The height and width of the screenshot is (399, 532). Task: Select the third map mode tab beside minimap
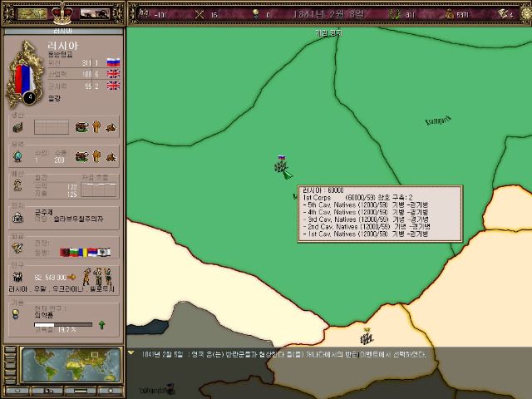[x=11, y=365]
